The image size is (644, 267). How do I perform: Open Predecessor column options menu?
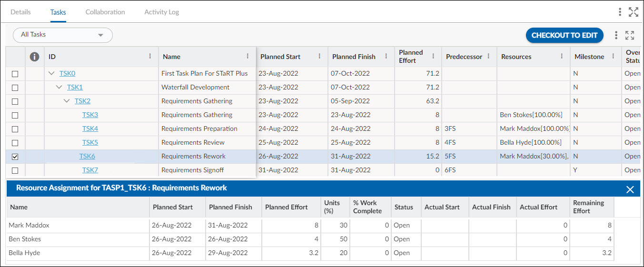click(x=488, y=56)
